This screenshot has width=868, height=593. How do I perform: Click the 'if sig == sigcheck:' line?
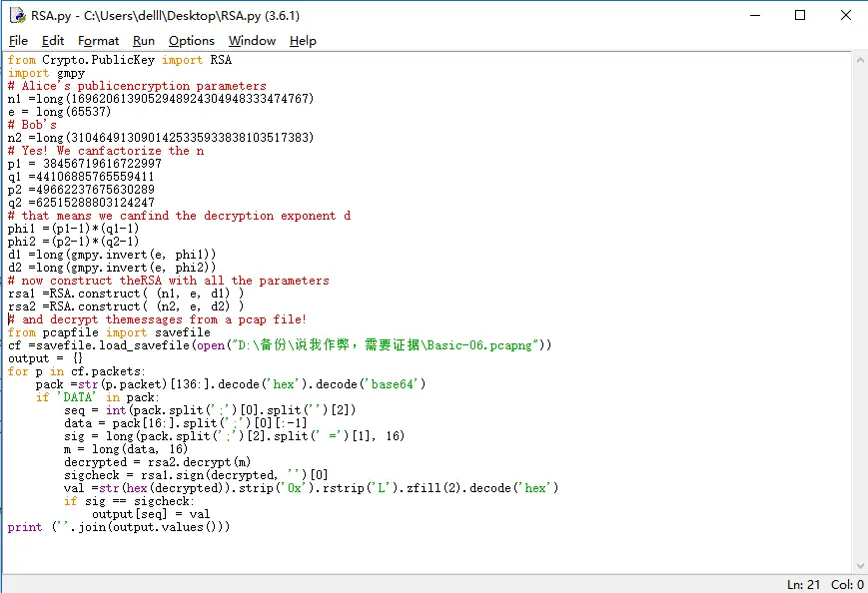click(129, 501)
